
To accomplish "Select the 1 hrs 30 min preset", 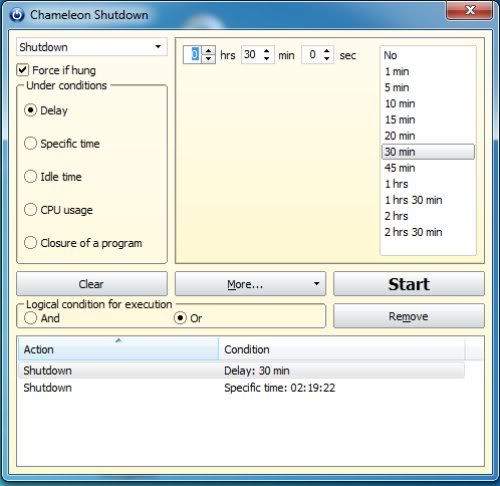I will tap(428, 200).
